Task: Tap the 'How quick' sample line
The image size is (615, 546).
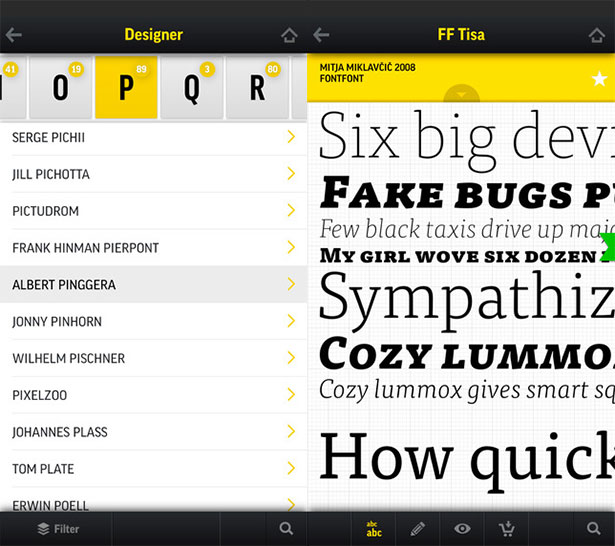Action: 467,461
